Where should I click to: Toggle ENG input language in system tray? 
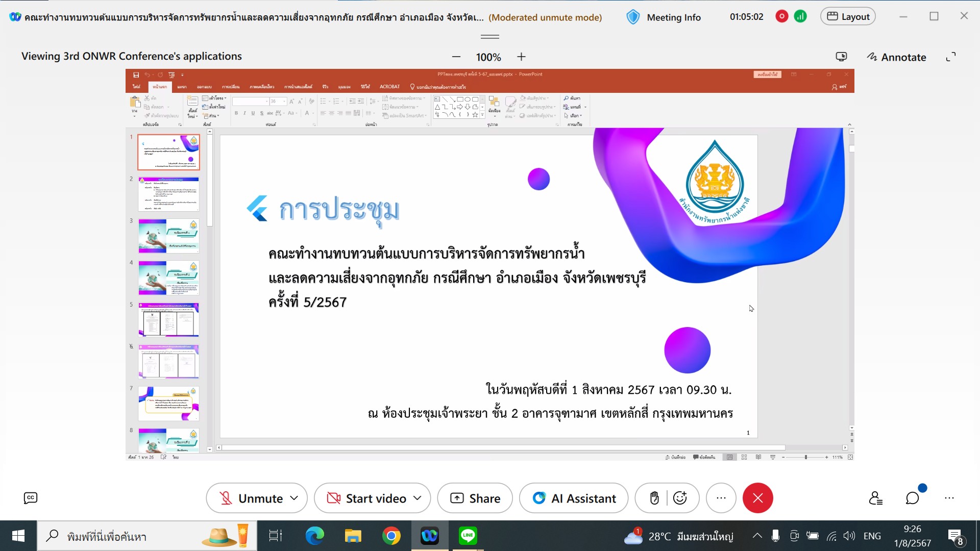pos(872,536)
